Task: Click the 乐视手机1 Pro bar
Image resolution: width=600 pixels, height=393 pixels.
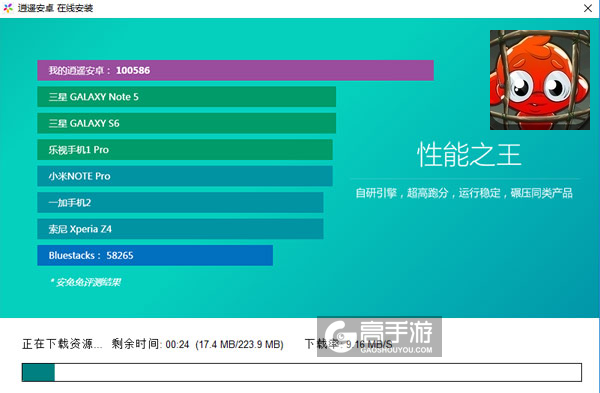Action: [185, 150]
